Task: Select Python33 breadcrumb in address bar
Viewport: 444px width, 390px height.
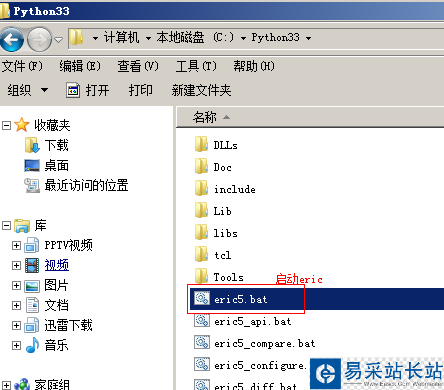Action: pos(275,37)
